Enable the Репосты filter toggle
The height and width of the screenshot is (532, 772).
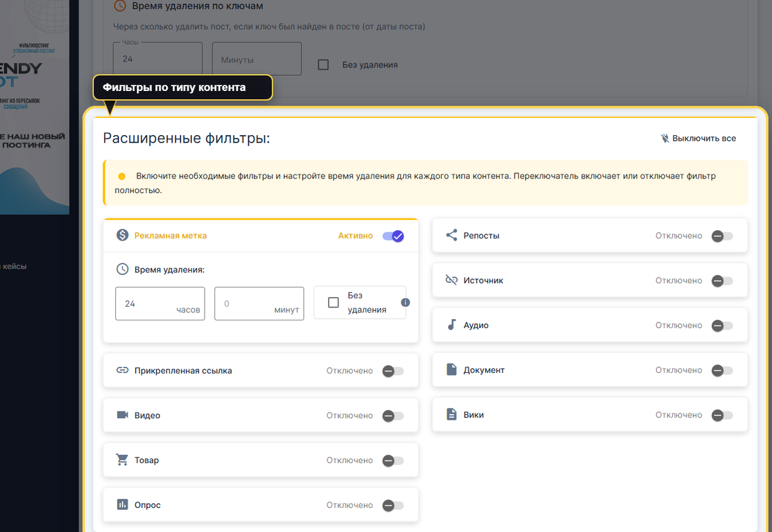pyautogui.click(x=722, y=236)
